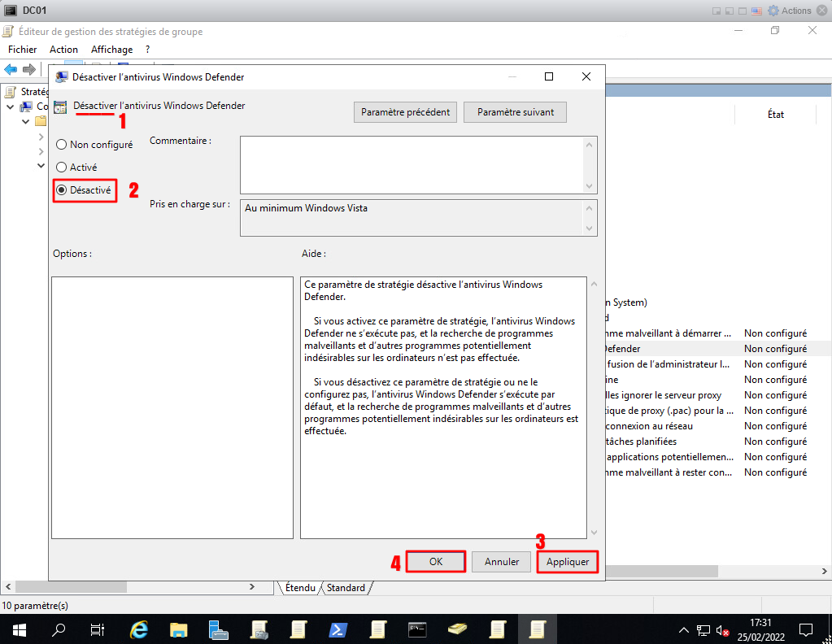Select the 'Non configuré' radio option
Viewport: 832px width, 644px height.
pos(62,145)
